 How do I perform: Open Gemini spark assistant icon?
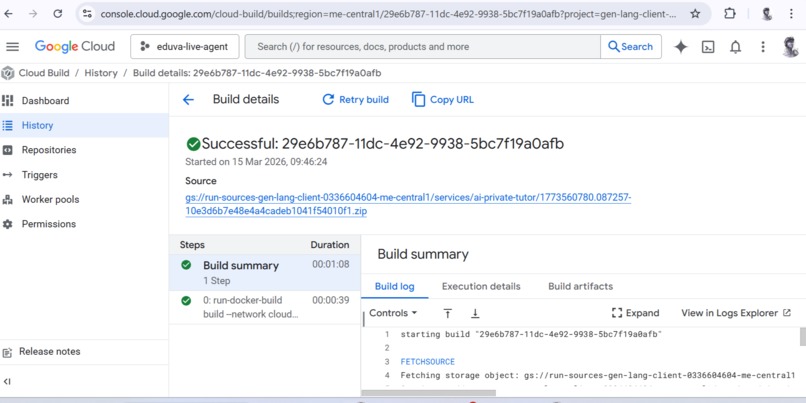coord(681,47)
